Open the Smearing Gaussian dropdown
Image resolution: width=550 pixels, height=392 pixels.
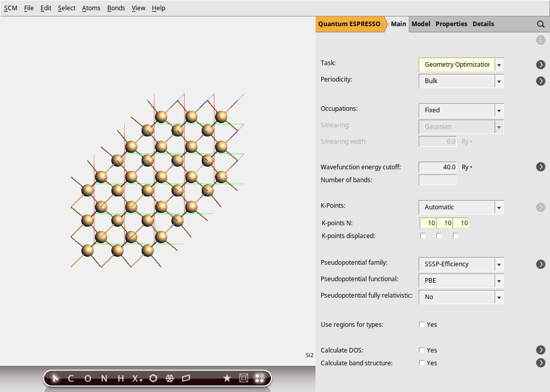[461, 127]
